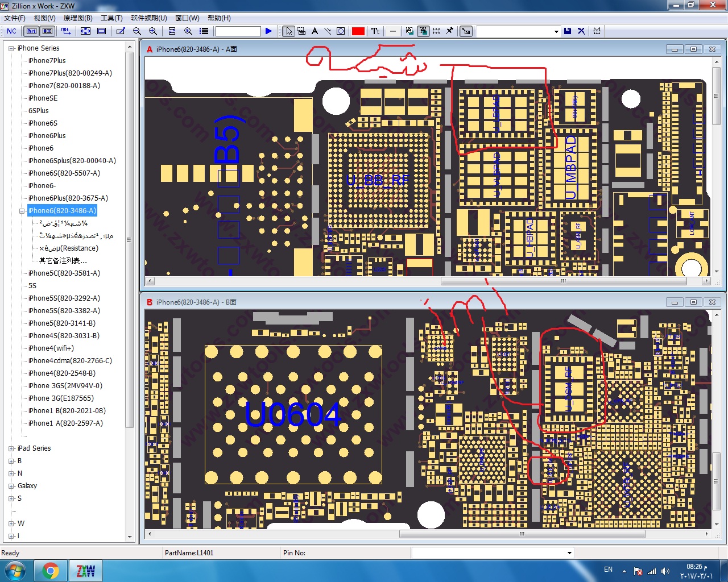728x582 pixels.
Task: Toggle the pin view button next to Part
Action: pyautogui.click(x=48, y=31)
